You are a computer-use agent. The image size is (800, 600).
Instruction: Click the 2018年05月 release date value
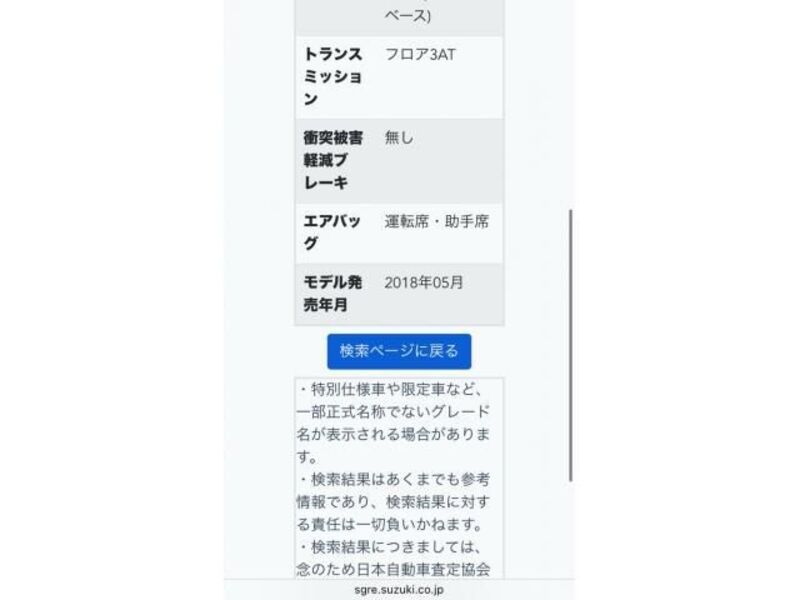[423, 283]
